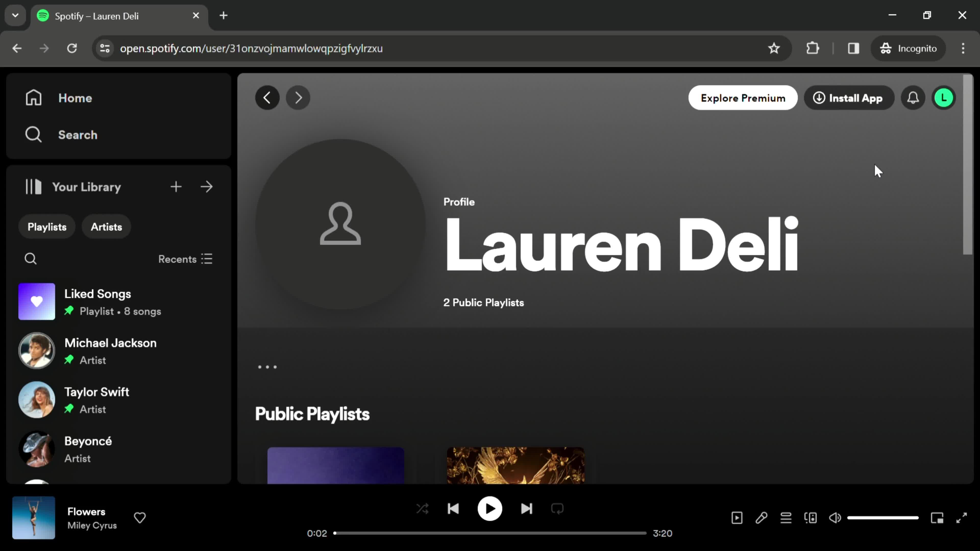The height and width of the screenshot is (551, 980).
Task: Go forward using Spotify forward arrow
Action: tap(298, 98)
